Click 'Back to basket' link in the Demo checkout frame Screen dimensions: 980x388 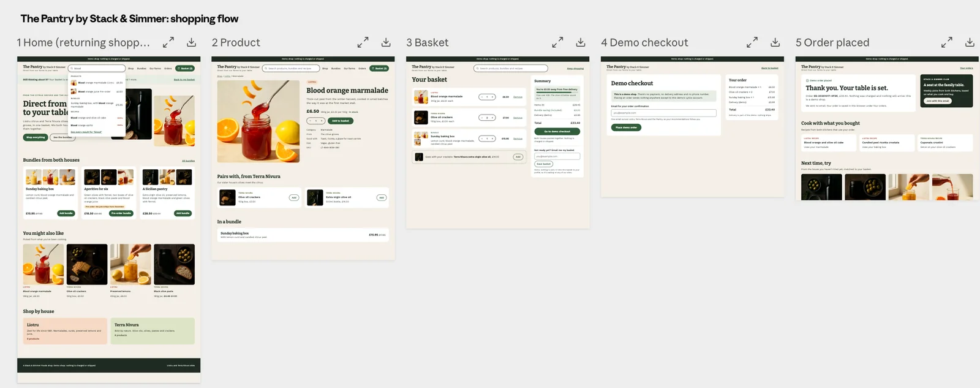[x=770, y=68]
